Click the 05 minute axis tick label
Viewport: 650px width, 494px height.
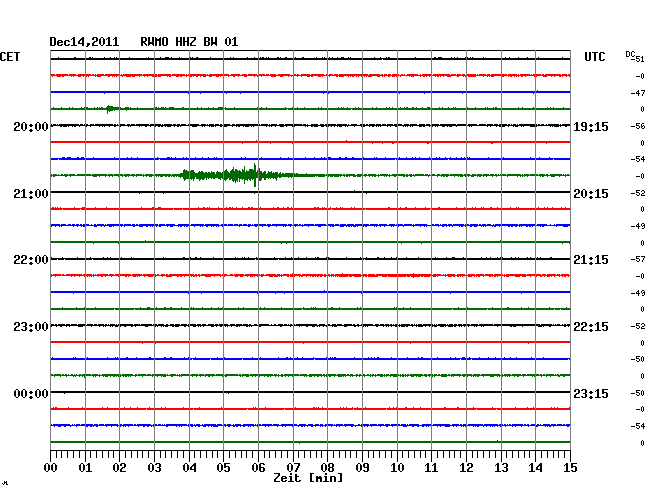223,468
